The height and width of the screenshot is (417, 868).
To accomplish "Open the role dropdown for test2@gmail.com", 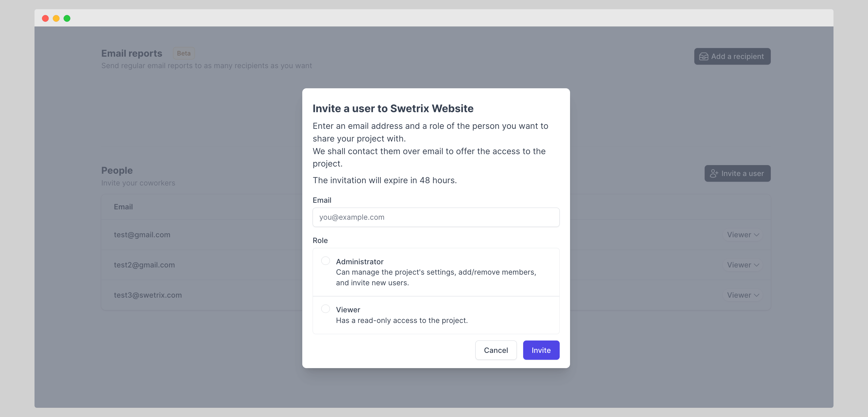I will pyautogui.click(x=743, y=265).
